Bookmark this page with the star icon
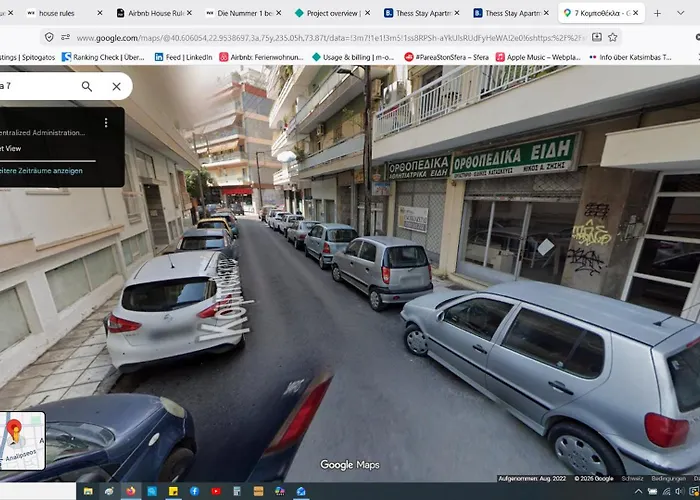This screenshot has width=700, height=500. pos(612,38)
